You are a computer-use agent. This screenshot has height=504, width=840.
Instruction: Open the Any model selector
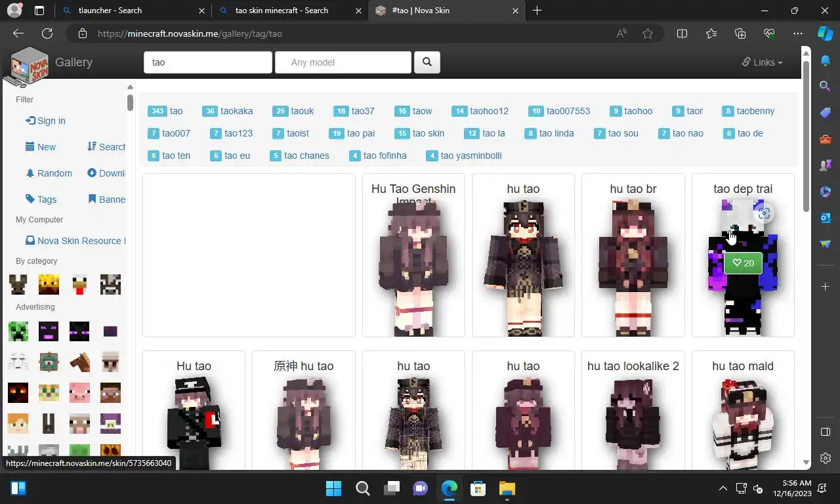[343, 62]
